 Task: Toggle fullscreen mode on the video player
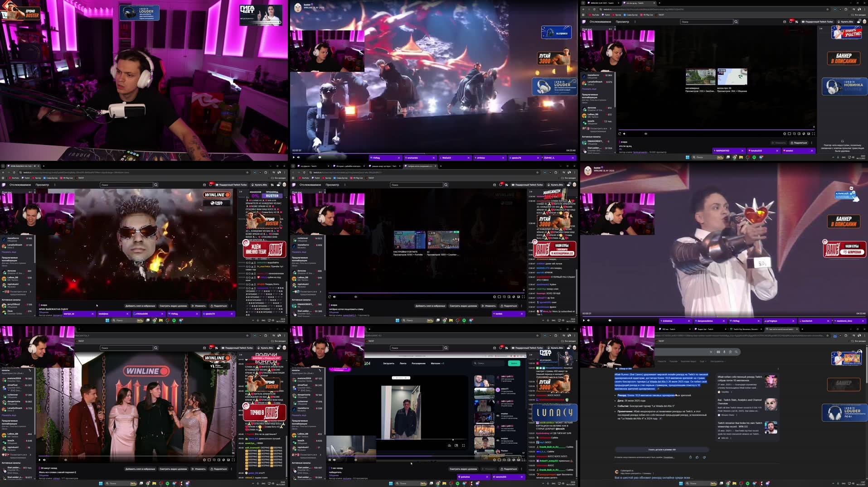point(523,297)
